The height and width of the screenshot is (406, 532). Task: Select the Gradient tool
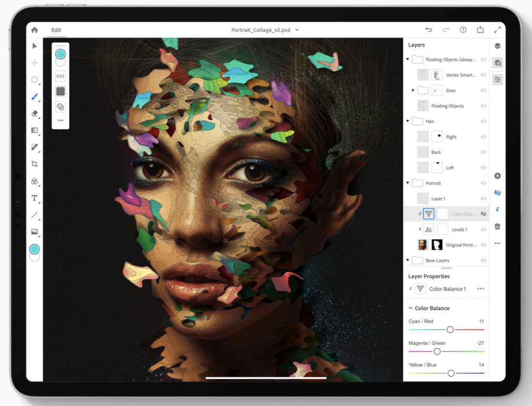click(x=34, y=130)
